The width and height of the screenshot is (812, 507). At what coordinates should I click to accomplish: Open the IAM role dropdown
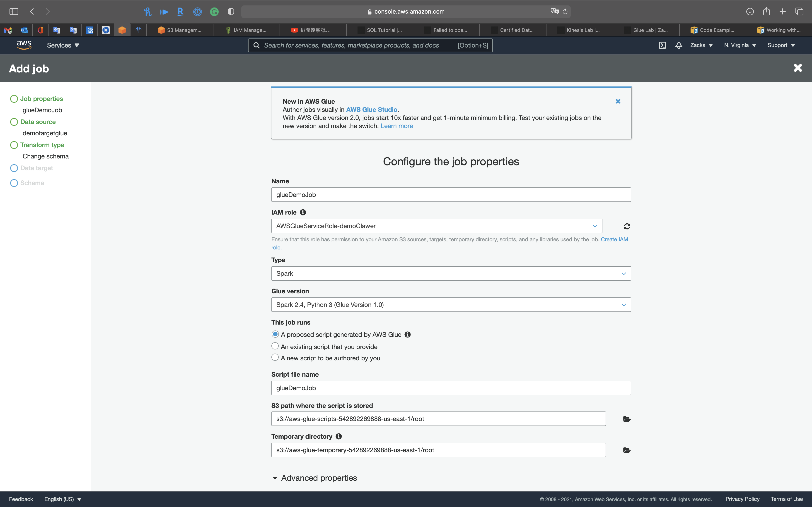[x=436, y=226]
